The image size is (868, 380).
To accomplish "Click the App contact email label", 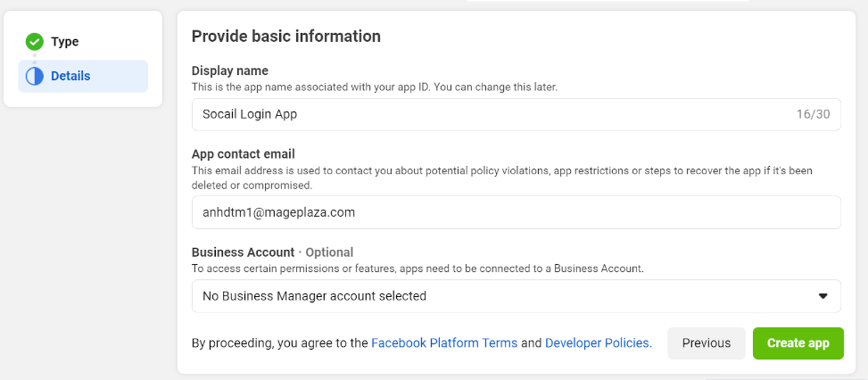I will pos(243,153).
